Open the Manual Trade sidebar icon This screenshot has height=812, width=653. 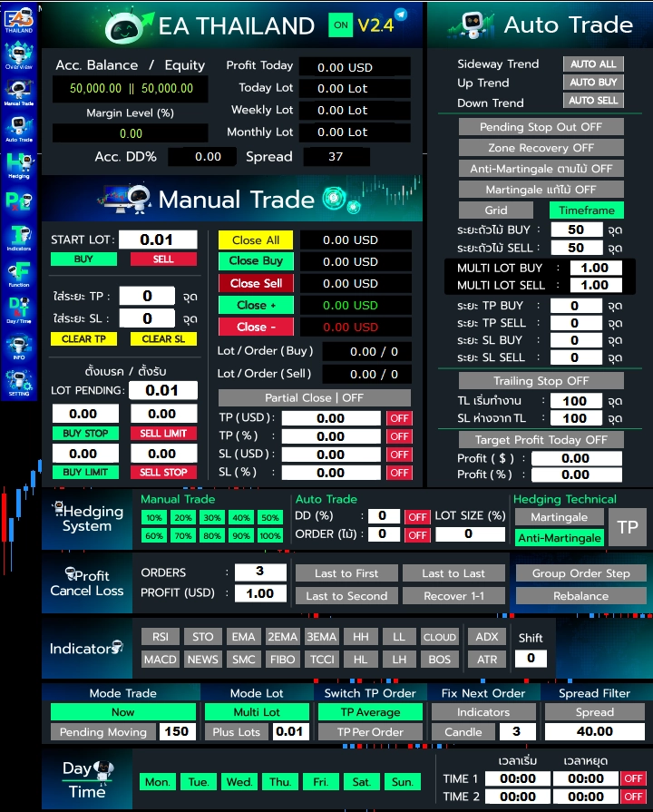click(19, 93)
